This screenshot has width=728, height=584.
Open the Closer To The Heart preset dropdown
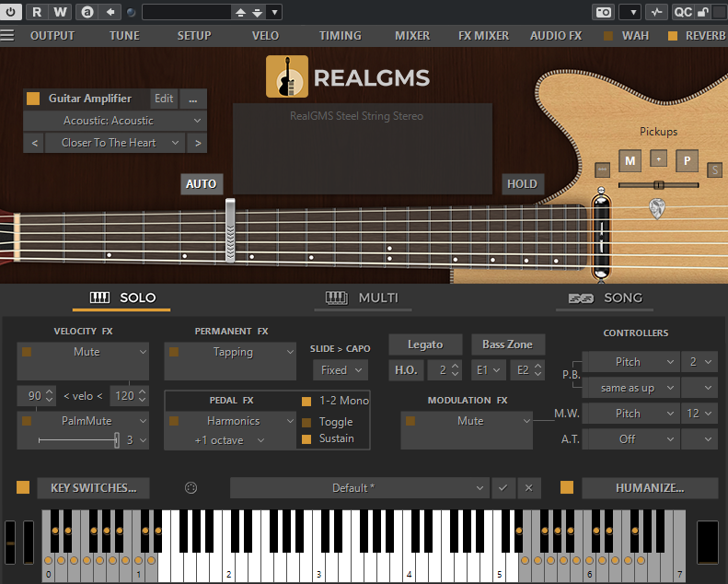[115, 143]
